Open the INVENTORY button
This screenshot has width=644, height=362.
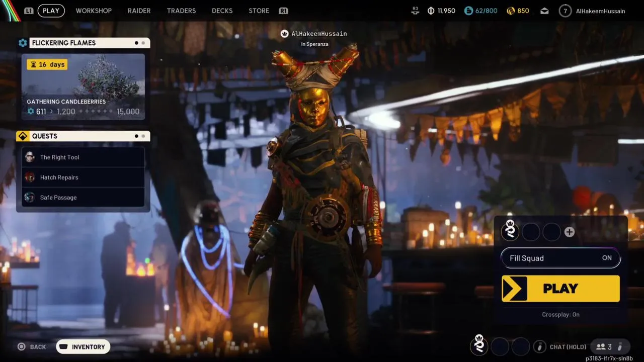coord(83,346)
